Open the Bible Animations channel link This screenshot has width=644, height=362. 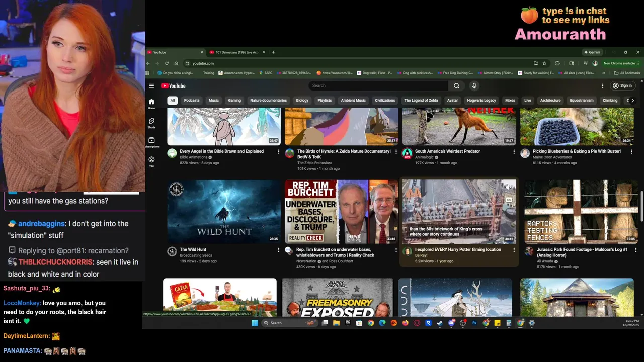point(194,157)
